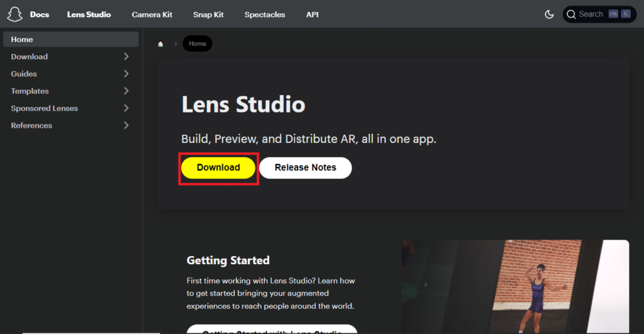Click the home icon in the breadcrumb
Viewport: 644px width, 334px height.
pos(160,44)
